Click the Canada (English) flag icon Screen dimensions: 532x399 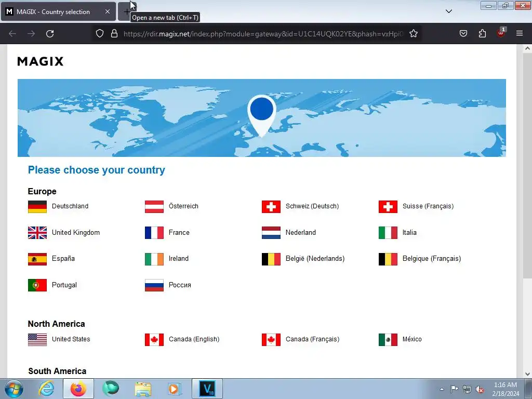pyautogui.click(x=154, y=340)
